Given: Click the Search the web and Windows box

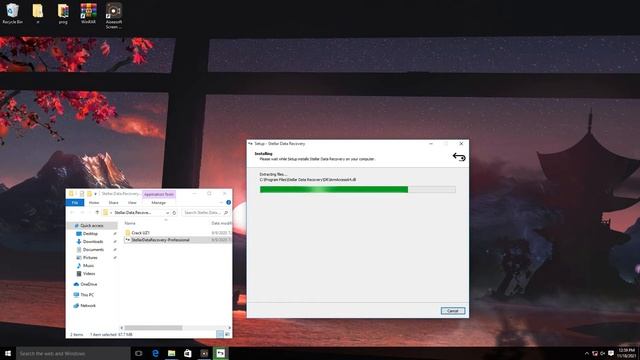Looking at the screenshot, I should point(73,353).
